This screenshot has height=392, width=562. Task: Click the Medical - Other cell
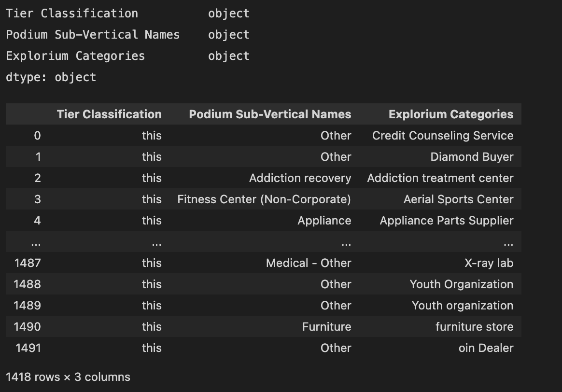point(309,263)
